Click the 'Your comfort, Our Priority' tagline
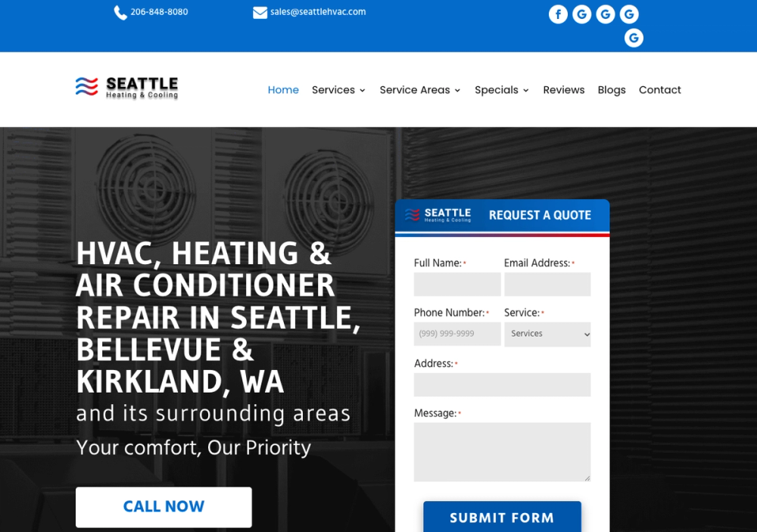 [194, 447]
